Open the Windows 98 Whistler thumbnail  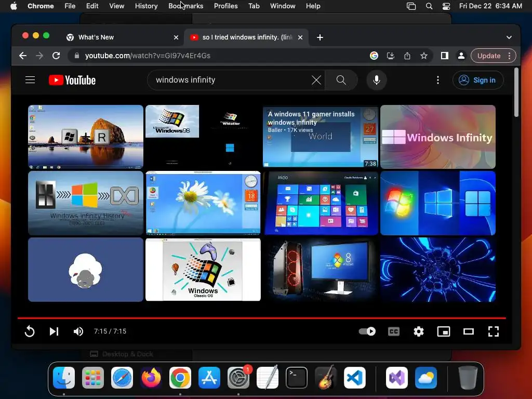coord(203,137)
